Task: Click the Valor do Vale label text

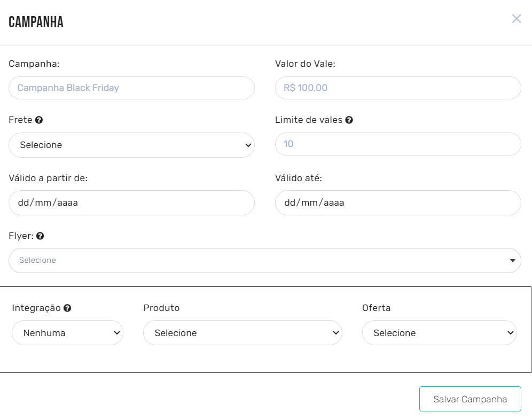Action: coord(305,64)
